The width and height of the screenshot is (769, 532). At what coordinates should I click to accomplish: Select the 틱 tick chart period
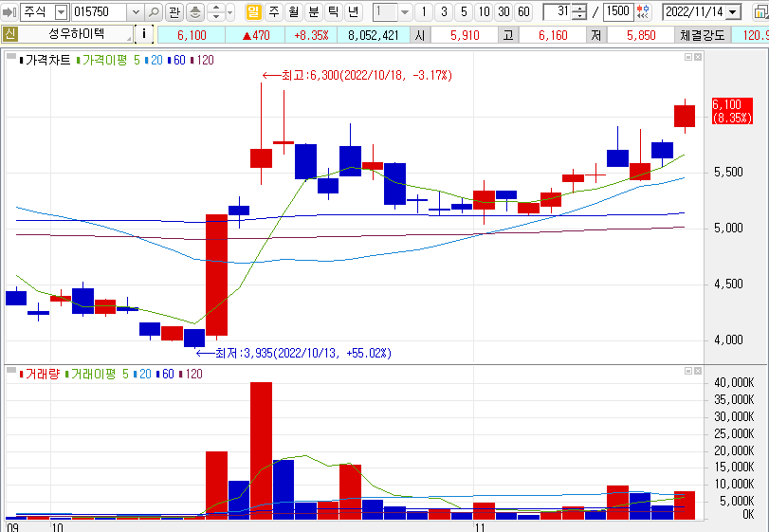[x=333, y=11]
